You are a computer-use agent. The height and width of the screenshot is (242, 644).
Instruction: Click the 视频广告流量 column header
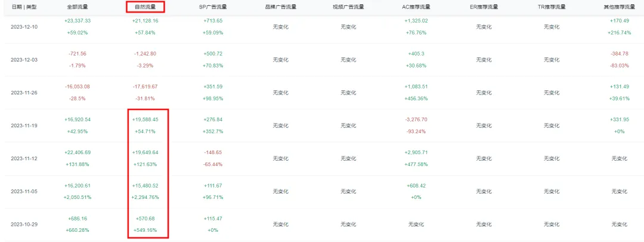point(348,7)
